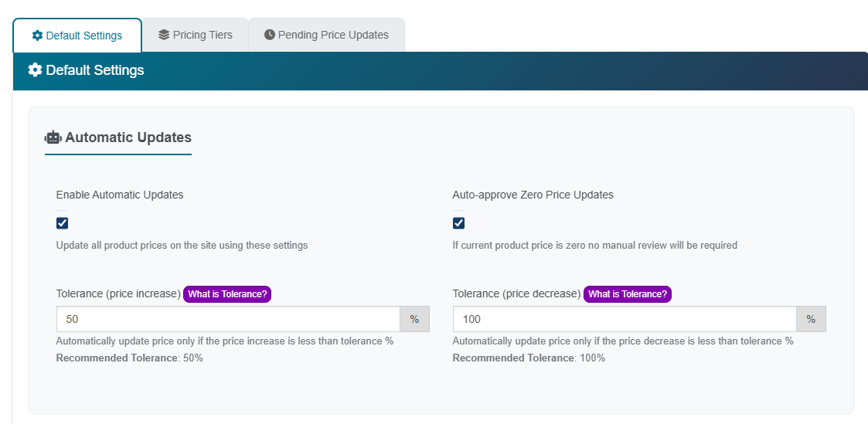This screenshot has height=424, width=868.
Task: Click the Auto-approve Zero Price Updates label text
Action: pyautogui.click(x=533, y=195)
